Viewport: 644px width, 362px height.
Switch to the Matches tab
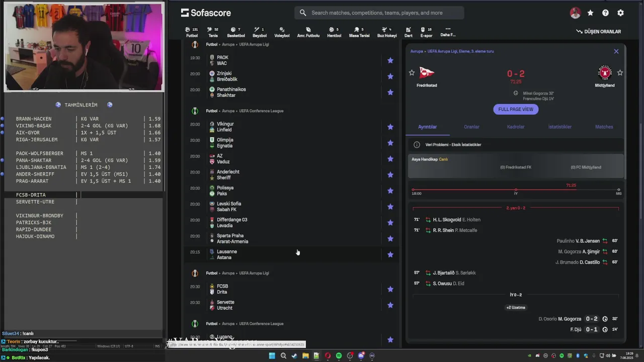pos(604,127)
